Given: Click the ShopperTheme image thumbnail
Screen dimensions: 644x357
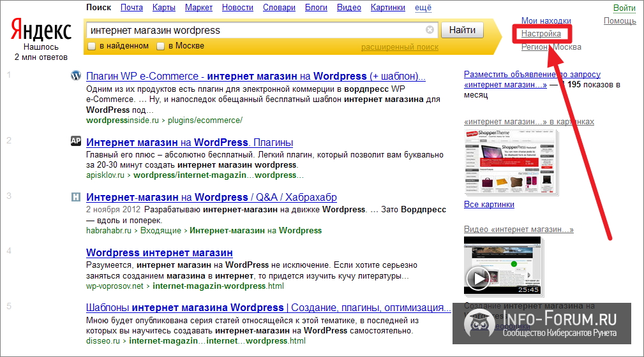Looking at the screenshot, I should 511,162.
